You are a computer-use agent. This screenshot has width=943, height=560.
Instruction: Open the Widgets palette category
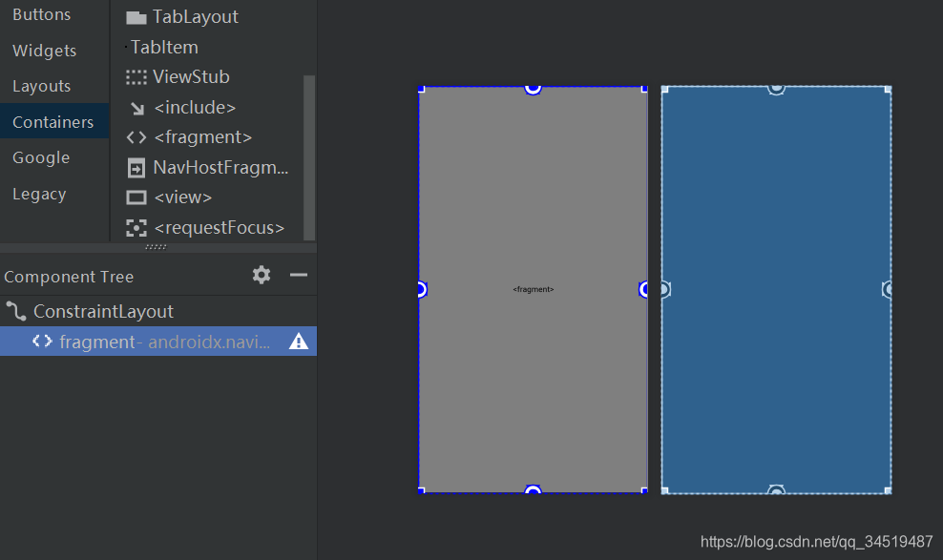(x=44, y=50)
